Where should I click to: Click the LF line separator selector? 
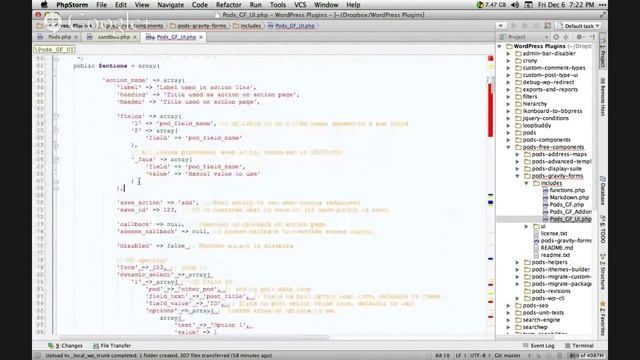[x=460, y=356]
